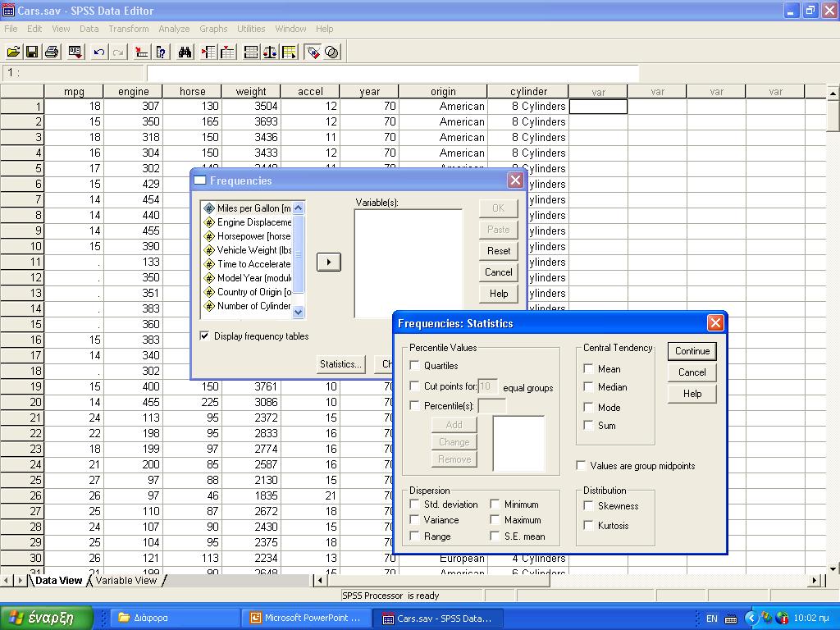The width and height of the screenshot is (840, 630).
Task: Click the variable list scroll-down arrow
Action: click(x=299, y=312)
